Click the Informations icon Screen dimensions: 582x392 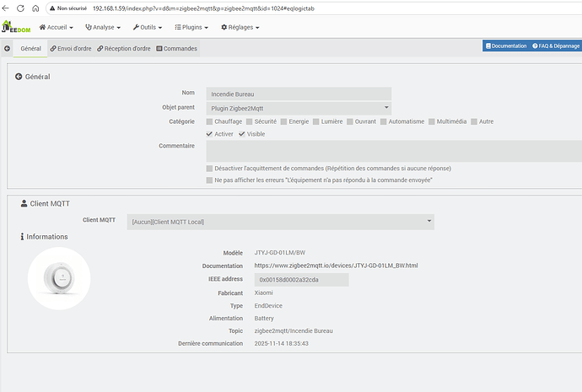pos(22,236)
